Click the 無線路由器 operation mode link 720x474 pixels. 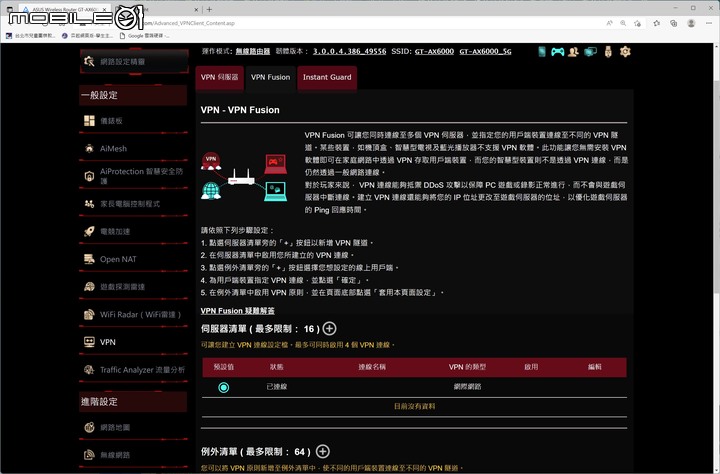point(253,51)
